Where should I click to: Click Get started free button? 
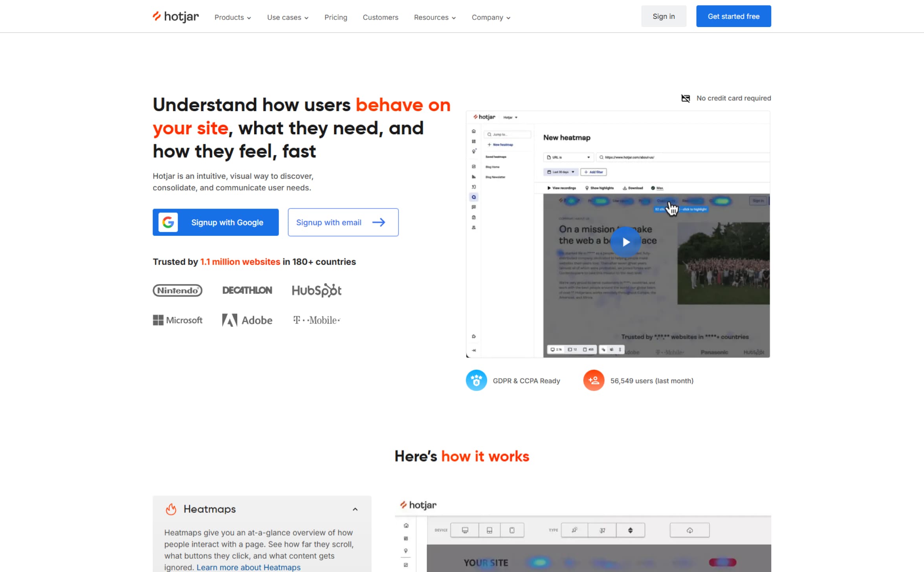733,16
